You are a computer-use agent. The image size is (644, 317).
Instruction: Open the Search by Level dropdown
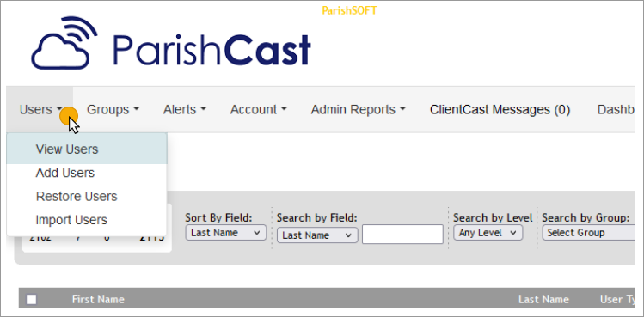point(488,233)
